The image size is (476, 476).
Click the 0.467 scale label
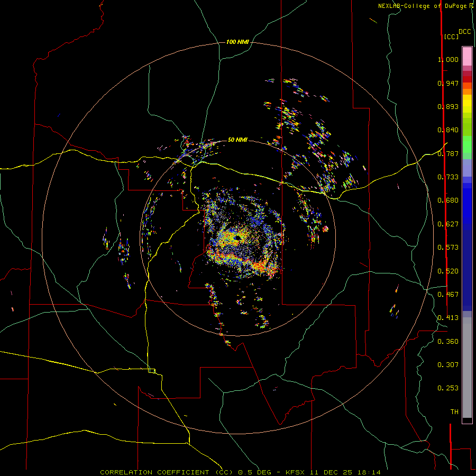(x=448, y=295)
